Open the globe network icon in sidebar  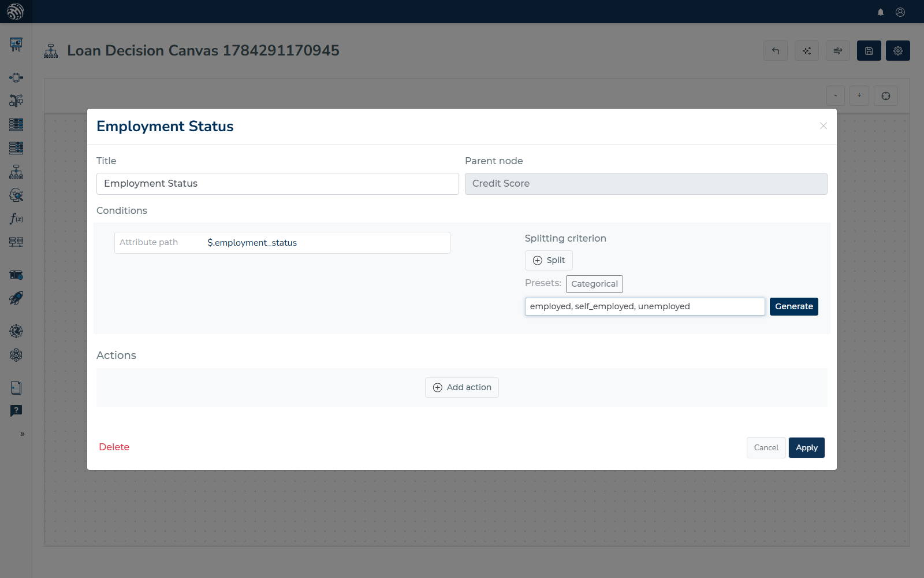pos(16,331)
